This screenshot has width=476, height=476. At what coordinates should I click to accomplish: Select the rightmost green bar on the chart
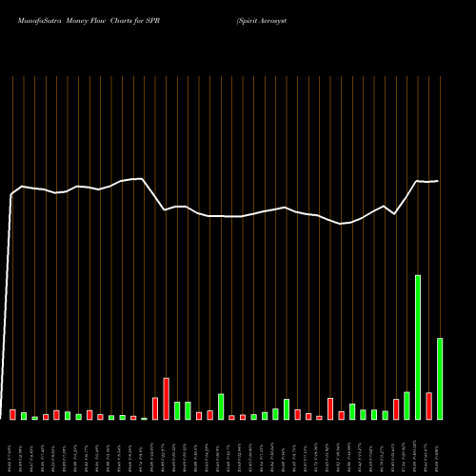click(440, 379)
